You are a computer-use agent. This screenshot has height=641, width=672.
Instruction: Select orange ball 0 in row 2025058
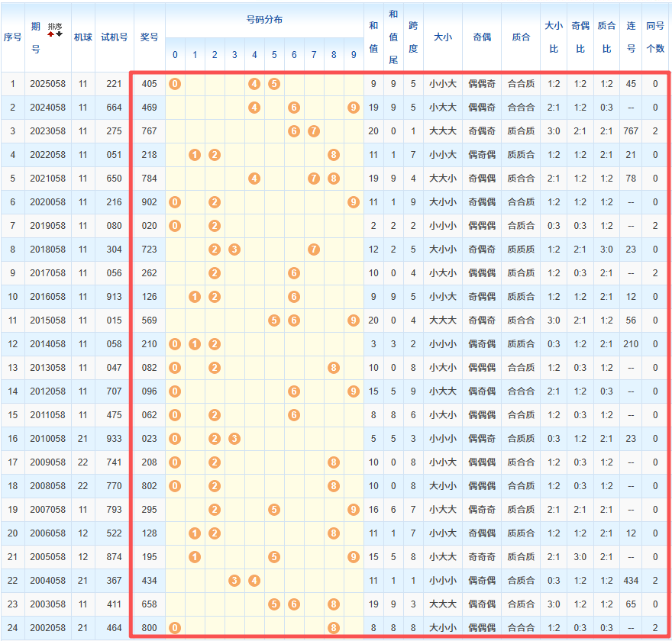(175, 84)
